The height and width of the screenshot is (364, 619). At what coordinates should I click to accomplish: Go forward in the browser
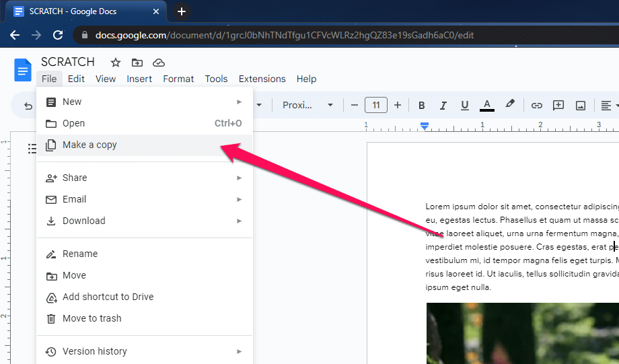(x=36, y=35)
